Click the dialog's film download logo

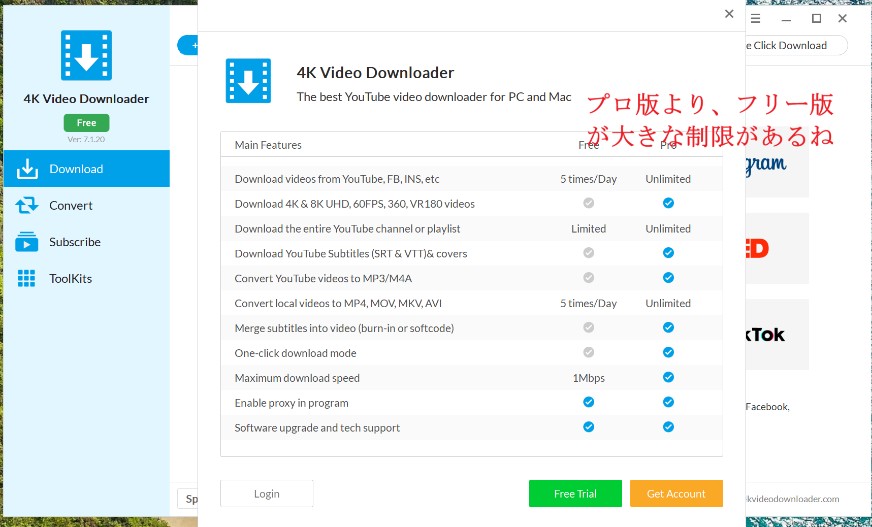click(248, 81)
